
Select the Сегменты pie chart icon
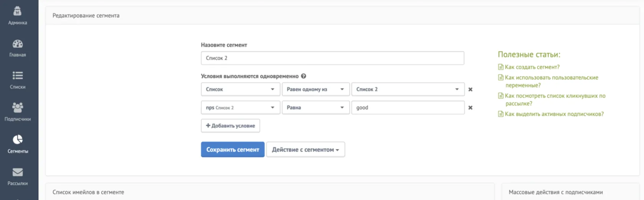coord(18,139)
